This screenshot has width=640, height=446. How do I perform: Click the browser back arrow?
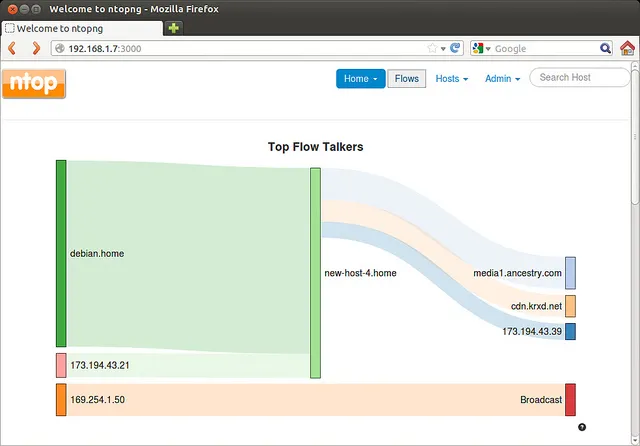[13, 48]
